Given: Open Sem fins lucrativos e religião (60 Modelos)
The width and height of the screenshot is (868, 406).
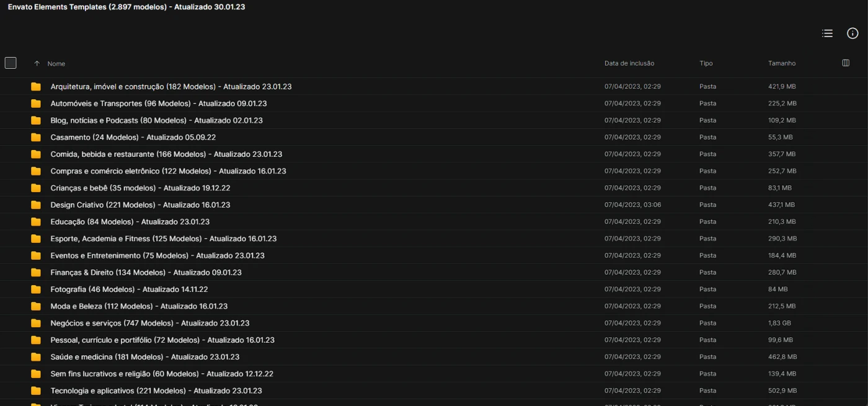Looking at the screenshot, I should [162, 374].
